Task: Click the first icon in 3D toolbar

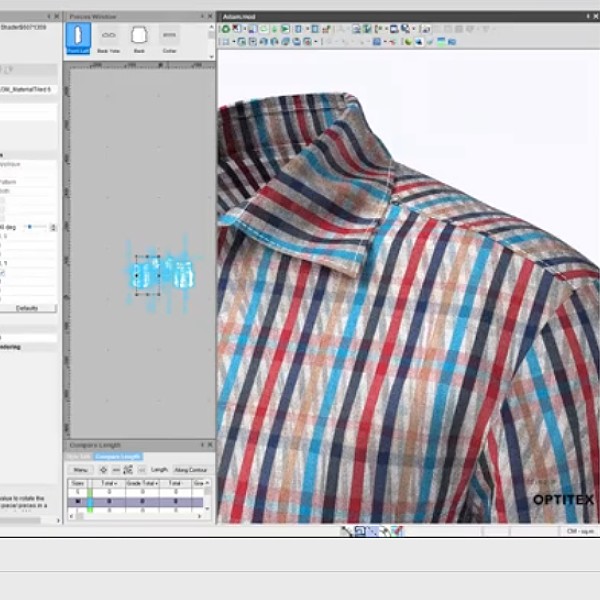Action: [x=225, y=29]
